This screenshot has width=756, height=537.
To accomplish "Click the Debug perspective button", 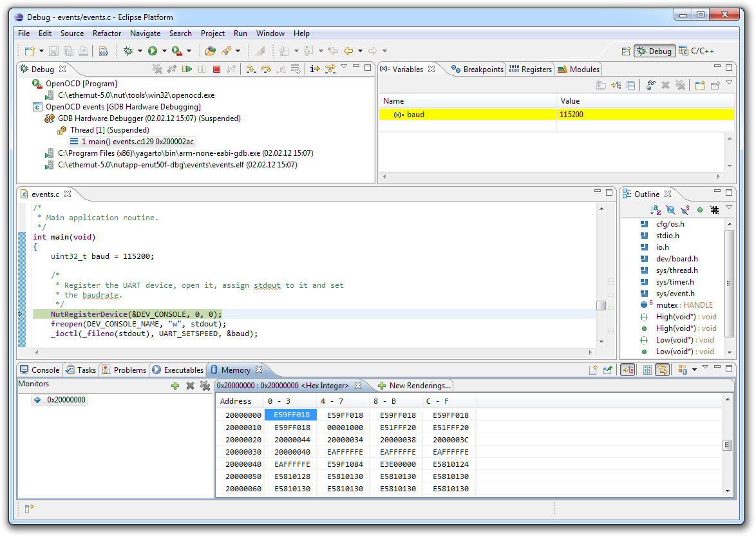I will point(654,51).
